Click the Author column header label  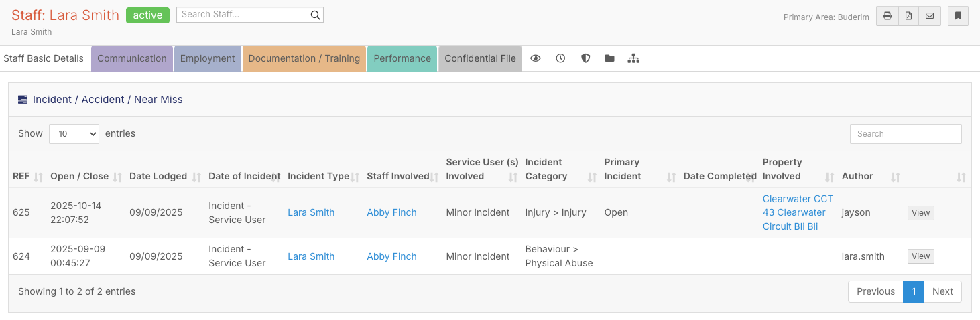(857, 177)
